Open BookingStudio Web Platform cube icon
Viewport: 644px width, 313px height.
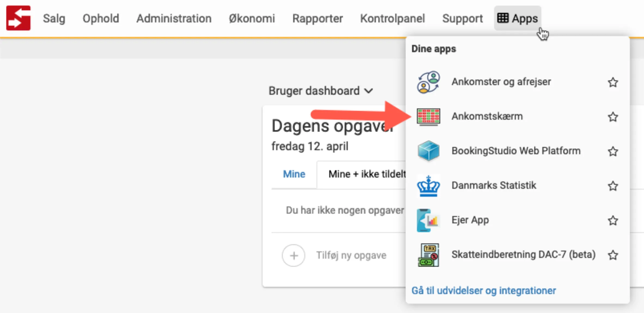click(428, 151)
